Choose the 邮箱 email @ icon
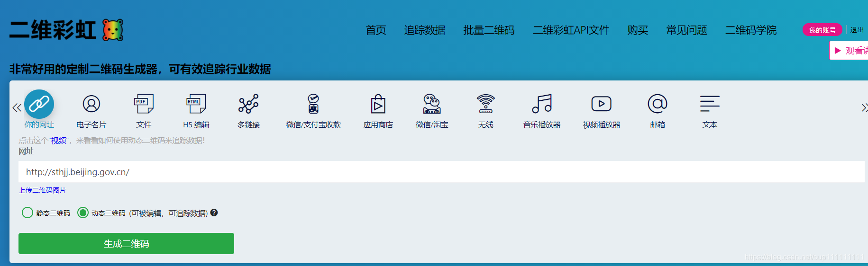The height and width of the screenshot is (266, 868). point(658,104)
